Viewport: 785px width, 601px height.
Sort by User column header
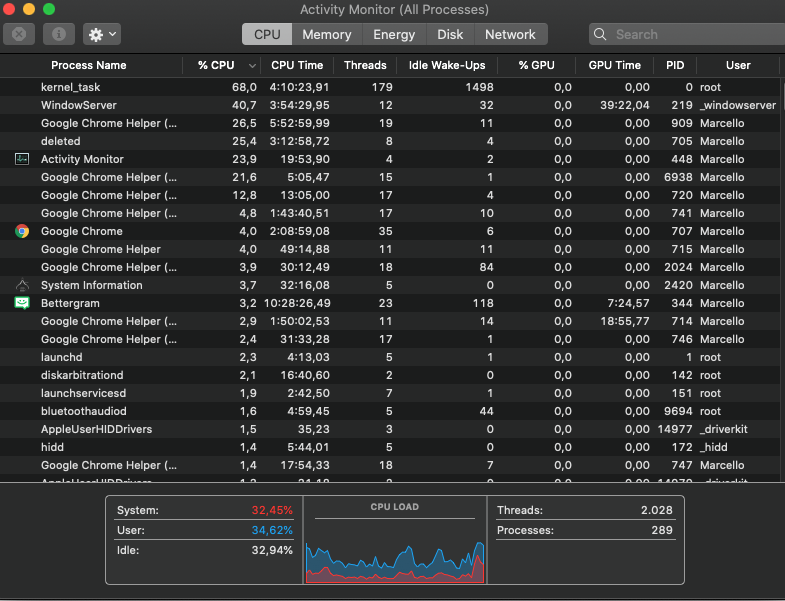pos(738,65)
